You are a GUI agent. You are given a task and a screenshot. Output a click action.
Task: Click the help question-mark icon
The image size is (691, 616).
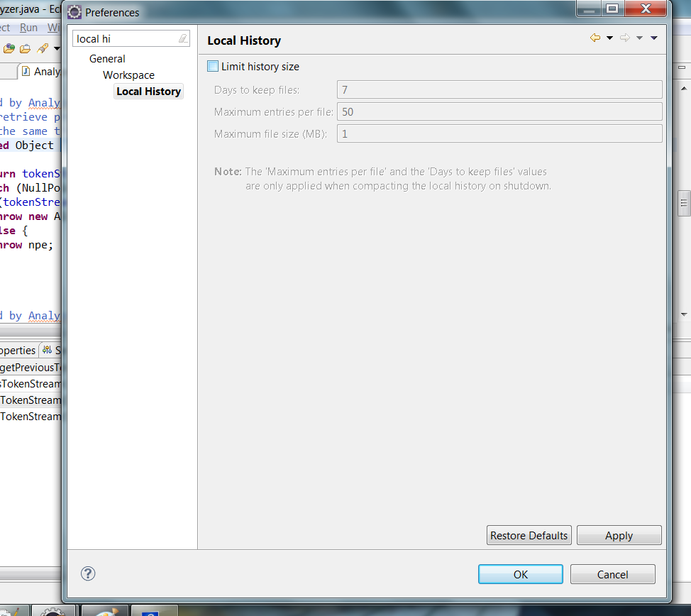[87, 573]
